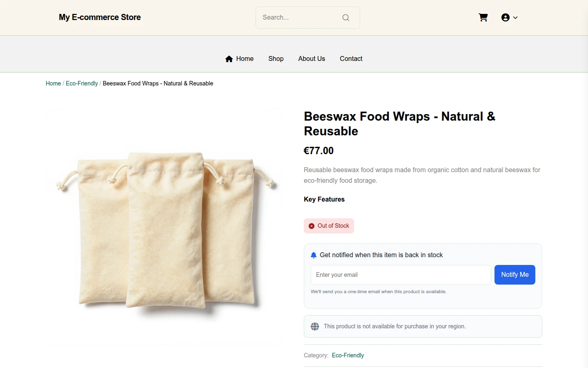Expand the account dropdown chevron
588x368 pixels.
pos(515,18)
